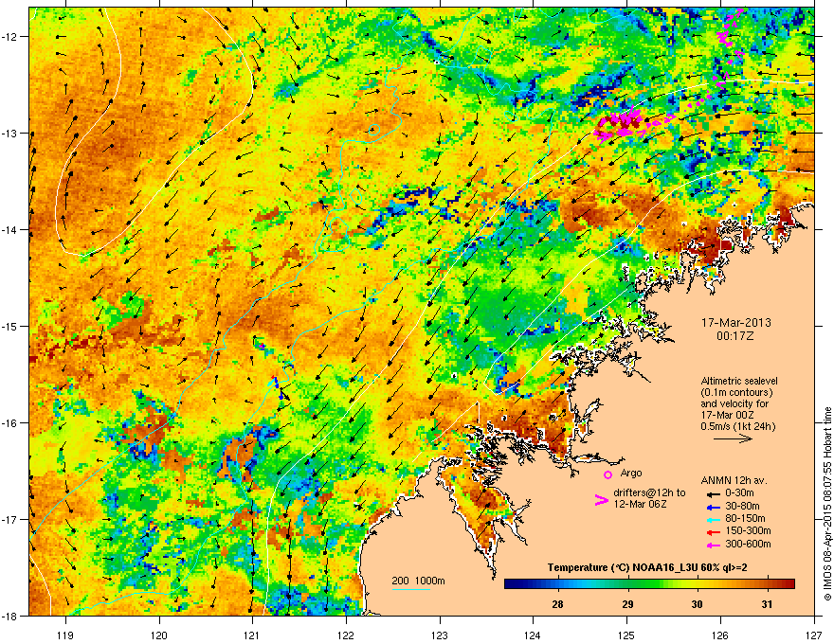The height and width of the screenshot is (644, 834).
Task: Click the '80-150m' depth label
Action: (x=745, y=519)
